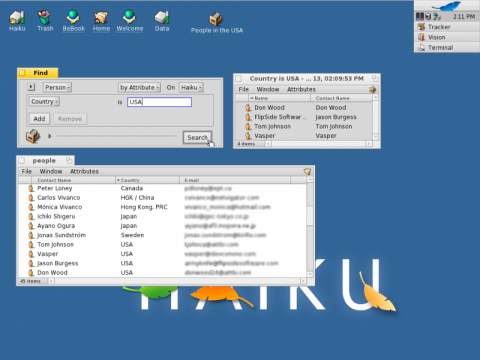
Task: Click Jason Burgess contact name in USA results
Action: (x=336, y=117)
